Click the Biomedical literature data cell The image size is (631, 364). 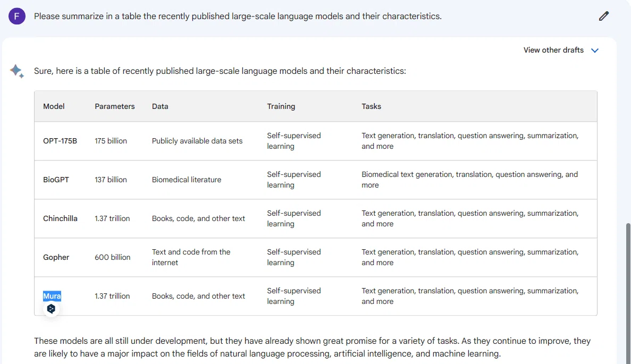pos(187,180)
